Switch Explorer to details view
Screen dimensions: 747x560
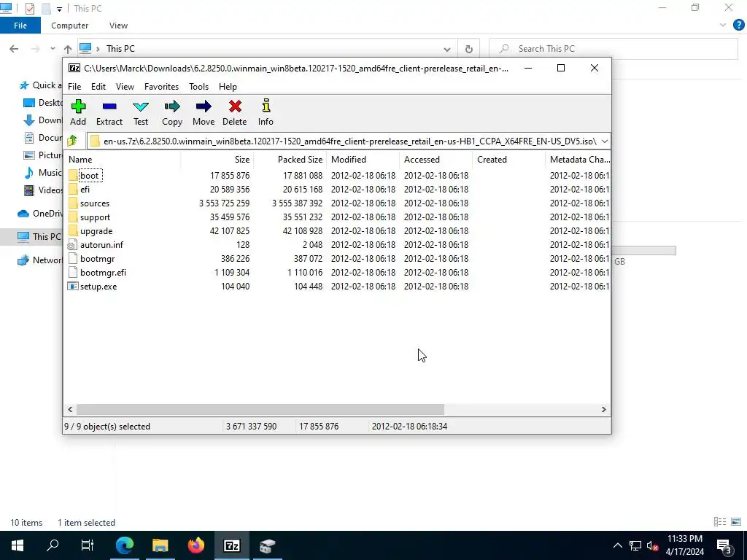point(720,522)
